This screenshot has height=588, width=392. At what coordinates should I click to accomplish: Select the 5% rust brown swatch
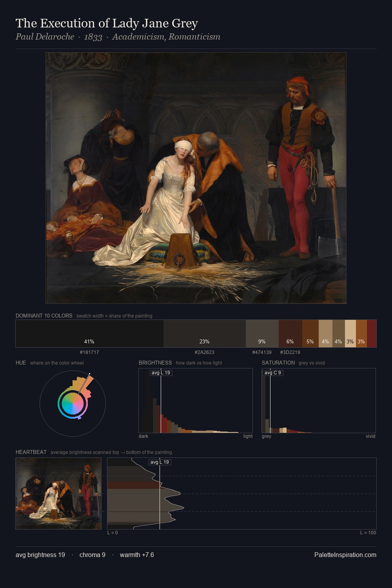310,334
